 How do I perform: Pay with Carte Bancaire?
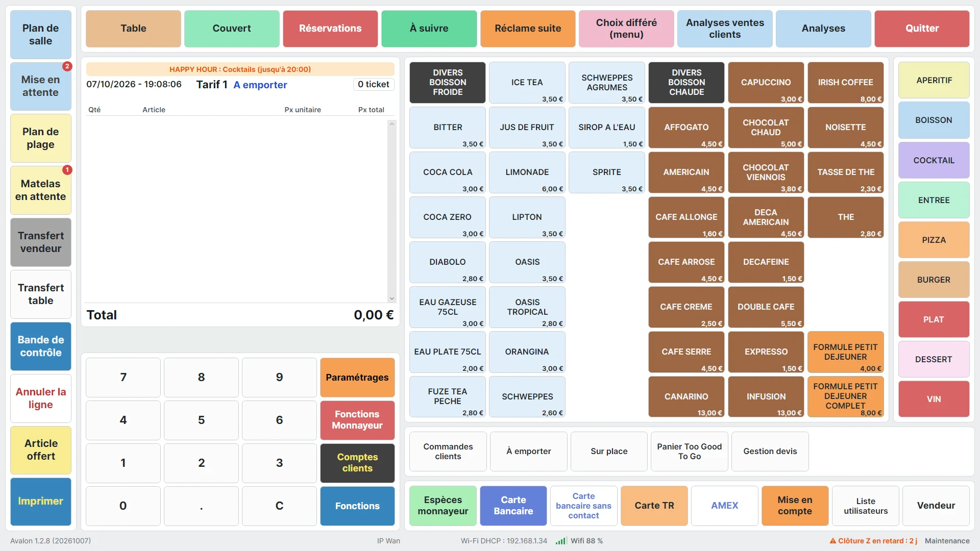click(x=513, y=506)
